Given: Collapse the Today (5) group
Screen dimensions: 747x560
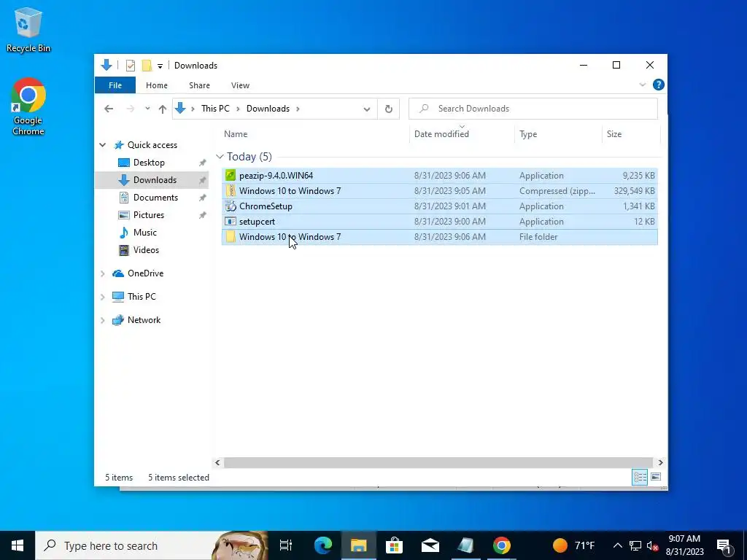Looking at the screenshot, I should coord(220,157).
